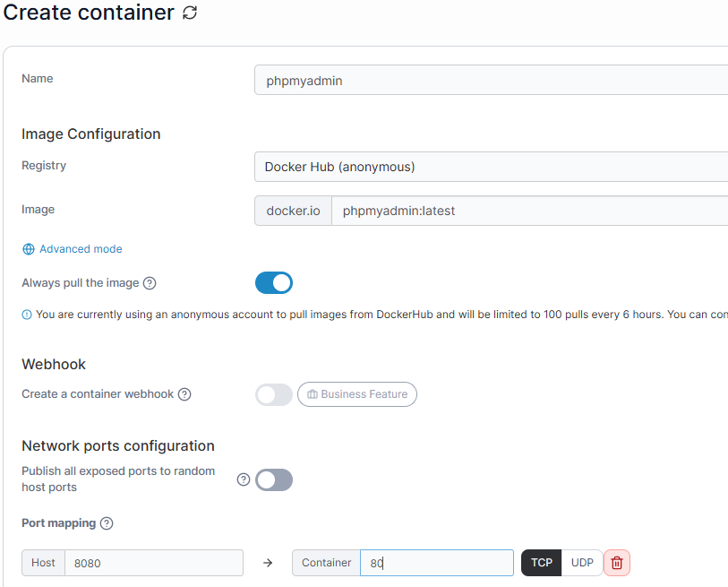Toggle Create a container webhook switch

[x=273, y=394]
